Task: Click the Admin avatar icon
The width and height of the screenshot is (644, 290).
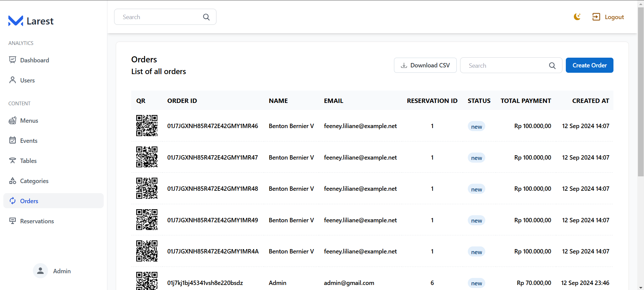Action: point(40,271)
